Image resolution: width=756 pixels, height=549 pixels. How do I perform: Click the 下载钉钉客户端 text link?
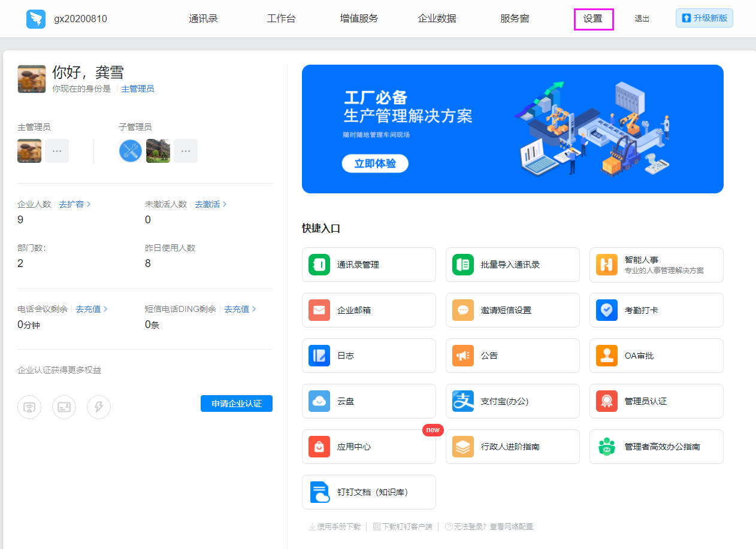coord(407,527)
